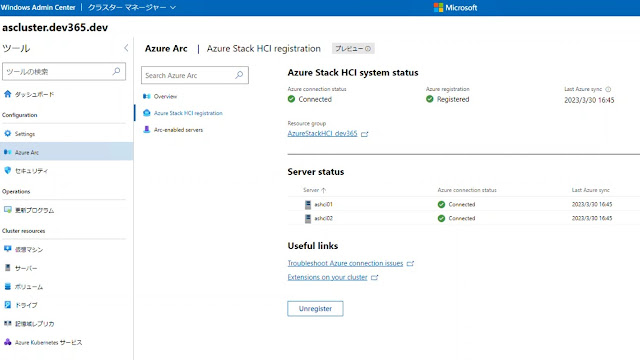Click into the ツールの検索 search field
Screen dimensions: 640x360
64,71
